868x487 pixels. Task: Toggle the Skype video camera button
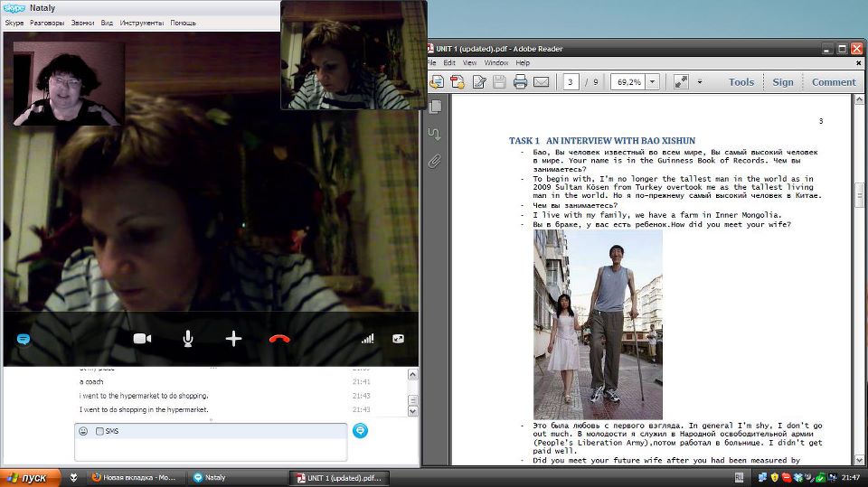142,339
